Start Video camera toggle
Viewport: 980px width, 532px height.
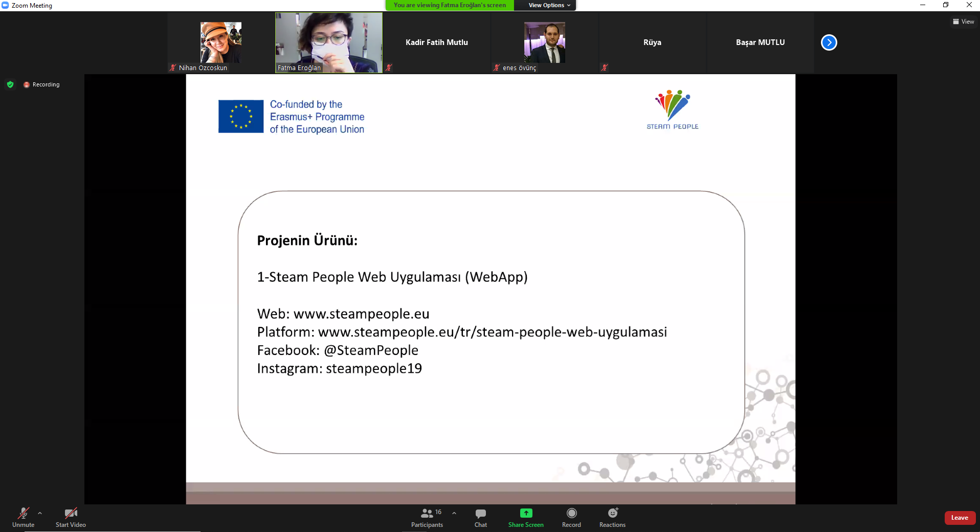(x=71, y=517)
